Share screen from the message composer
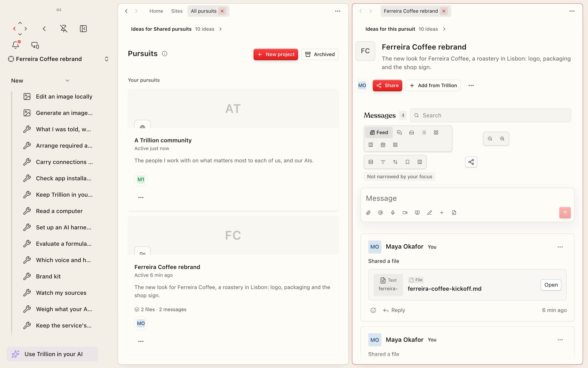Viewport: 588px width, 368px height. (417, 213)
